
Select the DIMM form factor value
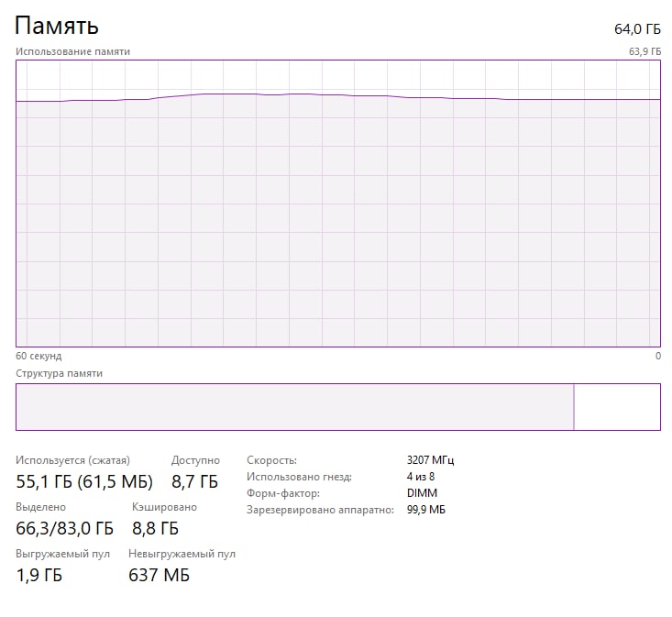(422, 493)
